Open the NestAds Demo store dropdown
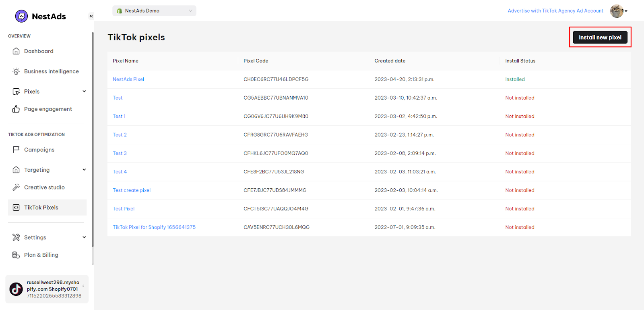This screenshot has width=644, height=310. coord(154,11)
